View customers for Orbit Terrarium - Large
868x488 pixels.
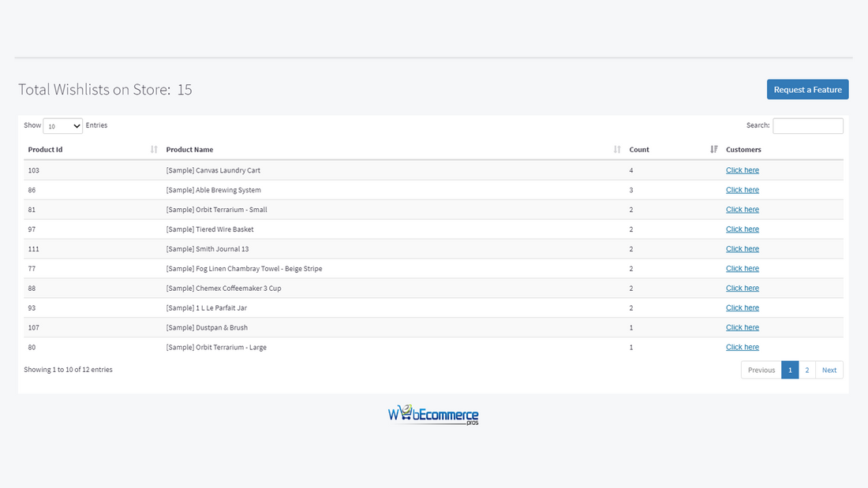click(x=743, y=348)
